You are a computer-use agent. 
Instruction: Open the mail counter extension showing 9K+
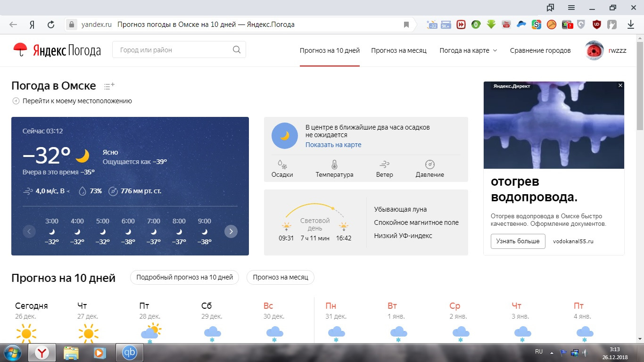tap(446, 25)
